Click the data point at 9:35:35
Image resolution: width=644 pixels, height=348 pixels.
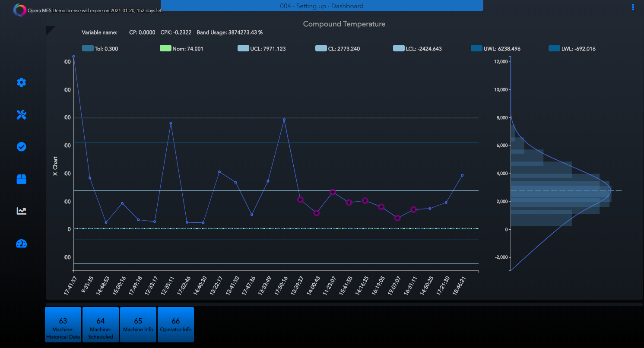click(x=90, y=178)
